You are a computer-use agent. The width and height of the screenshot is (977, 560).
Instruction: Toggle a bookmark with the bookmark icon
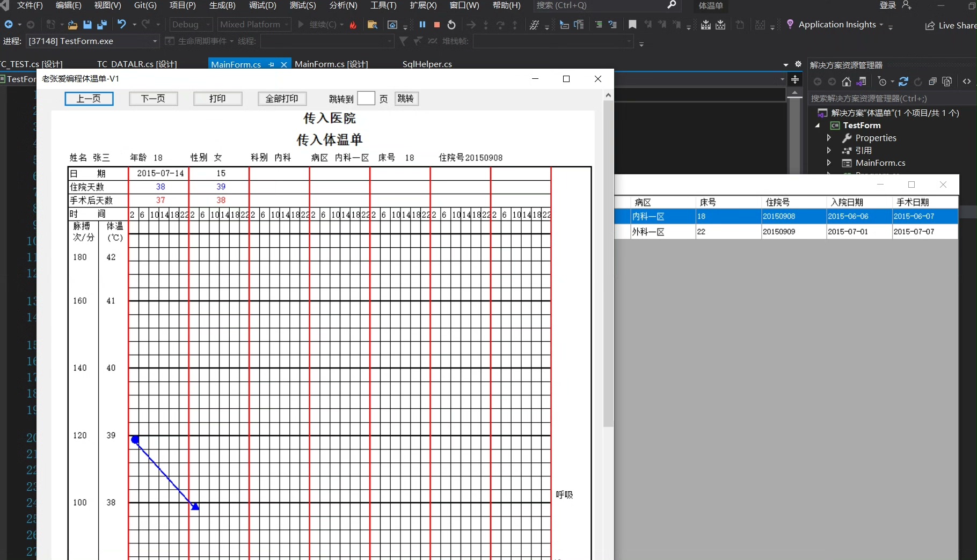coord(632,25)
